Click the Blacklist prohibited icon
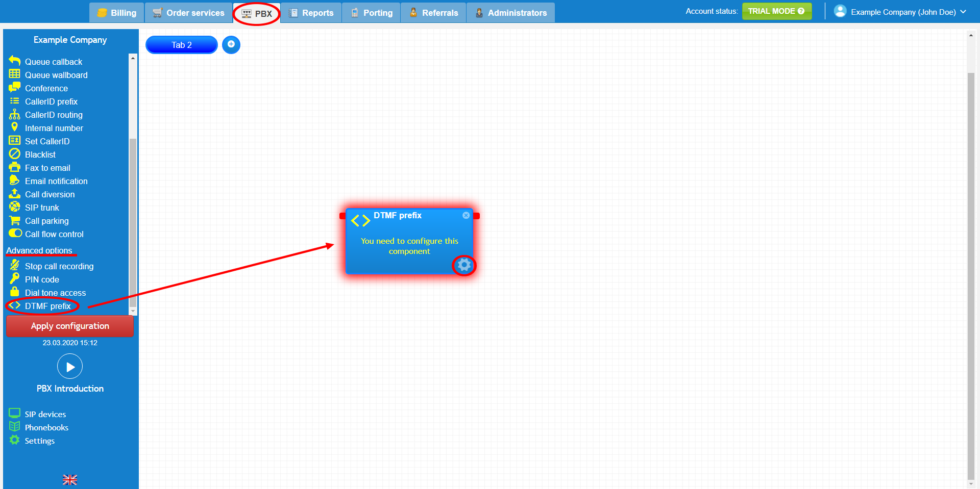The image size is (980, 489). point(14,154)
